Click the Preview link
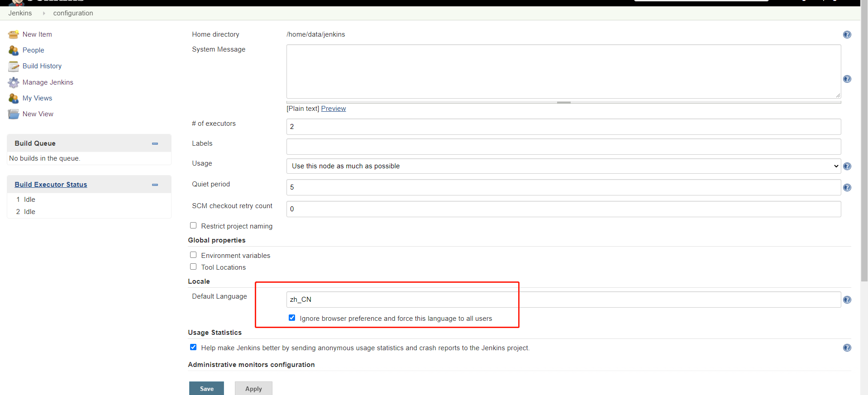The image size is (868, 395). 334,109
